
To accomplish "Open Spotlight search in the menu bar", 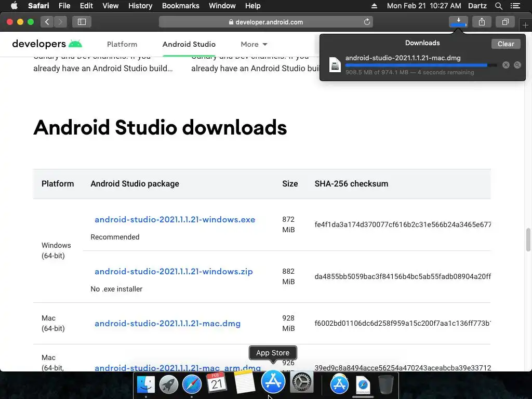I will click(498, 6).
